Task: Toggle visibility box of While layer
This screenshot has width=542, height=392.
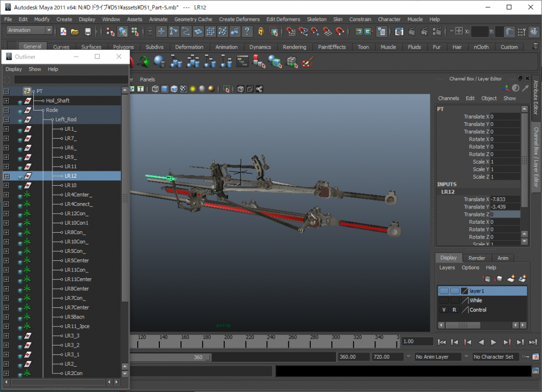Action: [x=444, y=300]
